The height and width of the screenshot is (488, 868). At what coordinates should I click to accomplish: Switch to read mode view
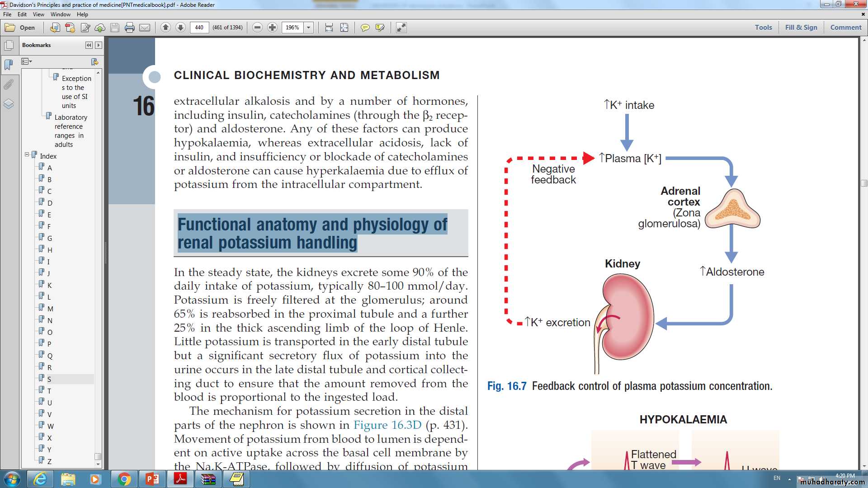tap(401, 28)
